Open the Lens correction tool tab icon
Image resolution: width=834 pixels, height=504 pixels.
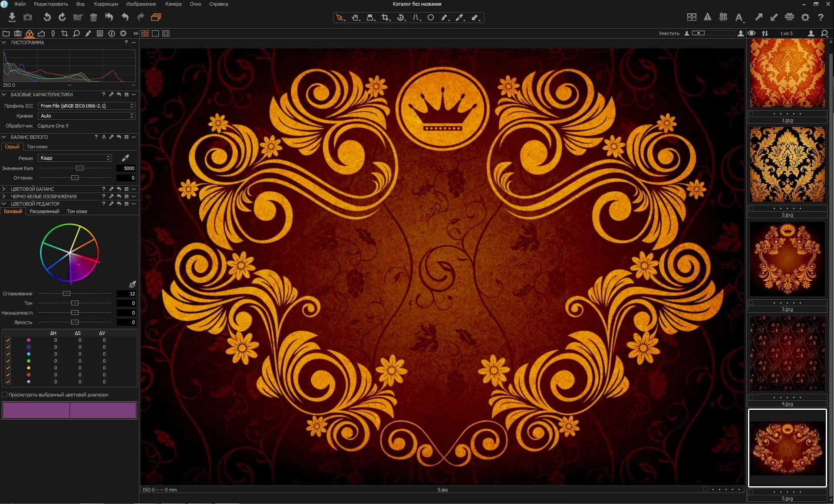point(53,33)
